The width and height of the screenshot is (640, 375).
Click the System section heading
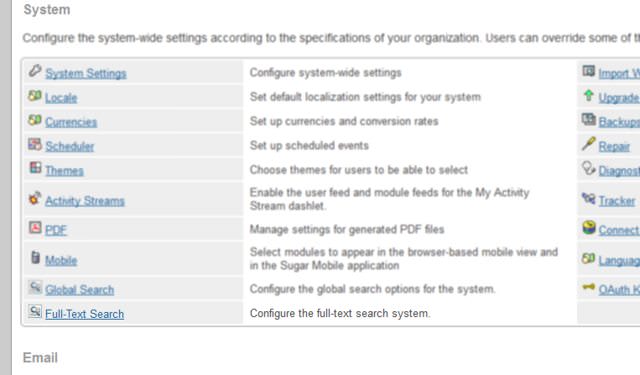47,10
